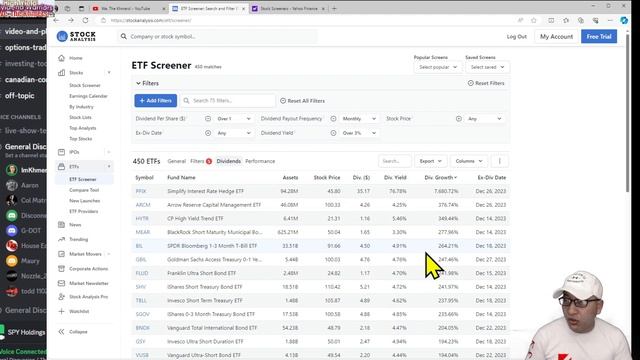The image size is (640, 360).
Task: Open Earnings Calendar in sidebar
Action: tap(88, 96)
